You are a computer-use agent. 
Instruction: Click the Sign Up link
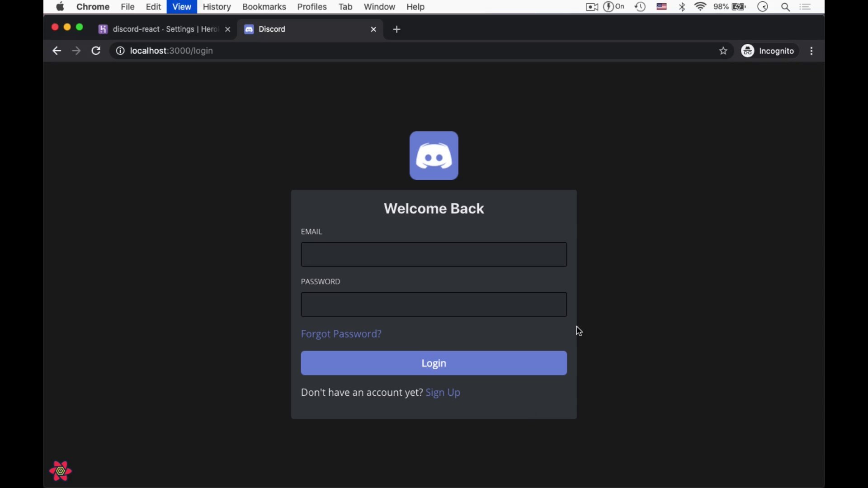tap(443, 393)
